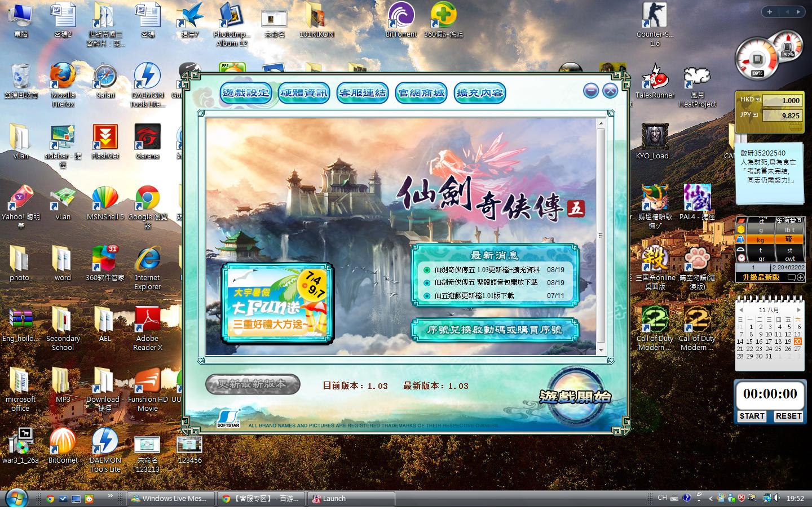Open news item 仙五遊戲更新檔1.01版下載
This screenshot has width=812, height=510.
[x=474, y=295]
